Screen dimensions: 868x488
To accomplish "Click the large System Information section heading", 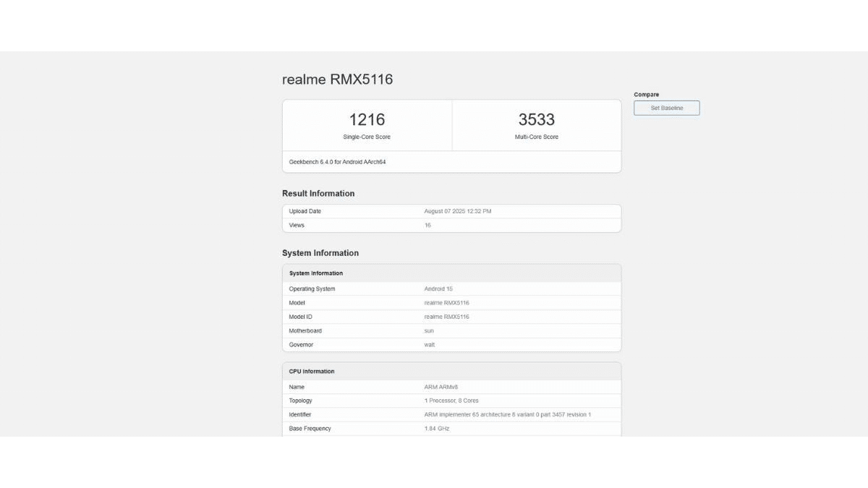I will point(320,253).
